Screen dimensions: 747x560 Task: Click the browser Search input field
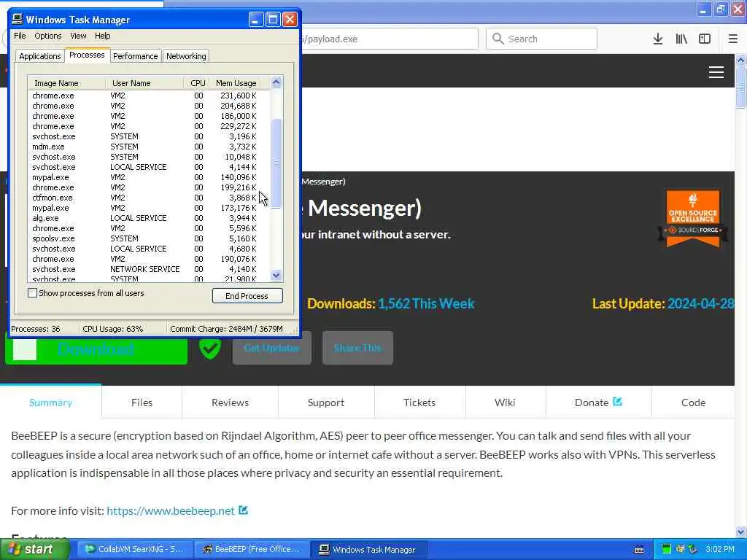[542, 39]
